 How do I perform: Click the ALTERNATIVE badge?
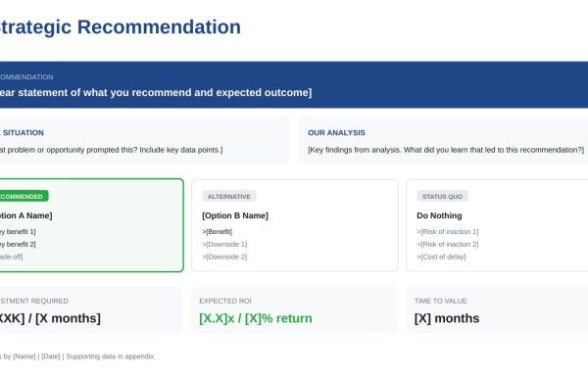tap(229, 197)
